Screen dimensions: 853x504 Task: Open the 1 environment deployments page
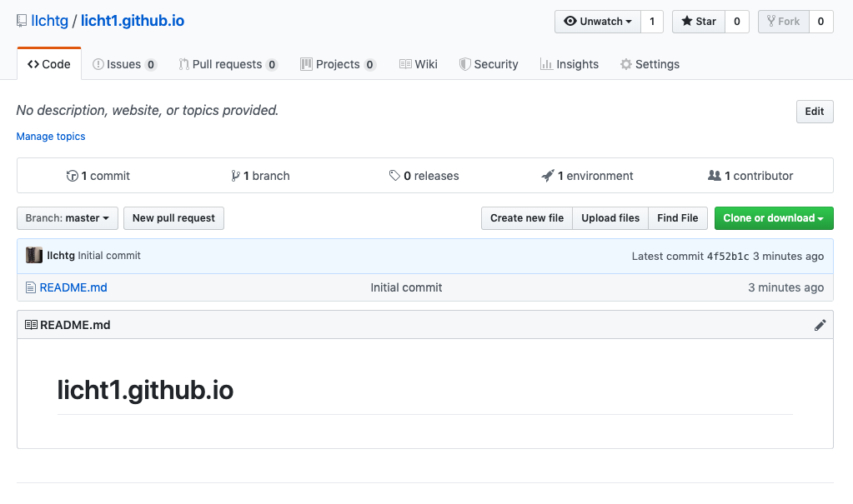pyautogui.click(x=587, y=176)
